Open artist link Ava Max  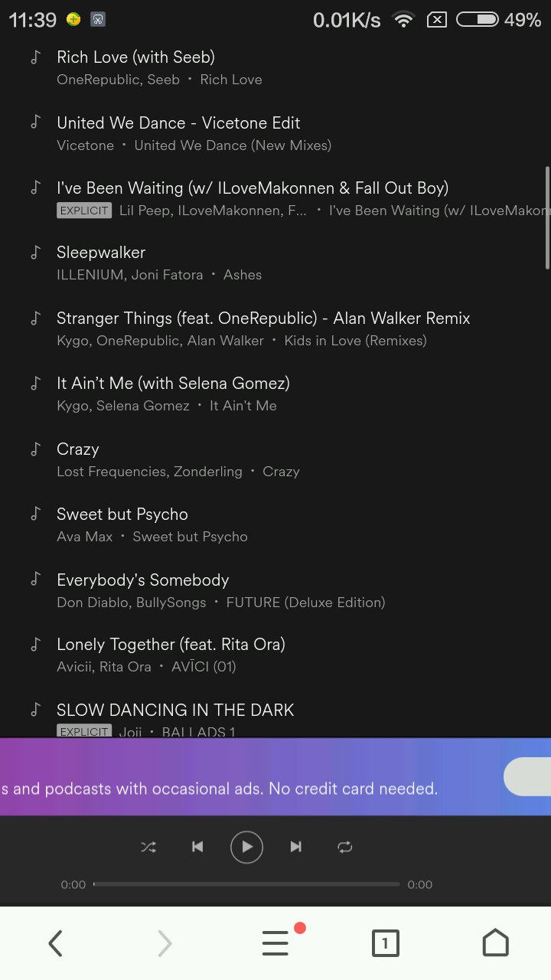pos(84,537)
